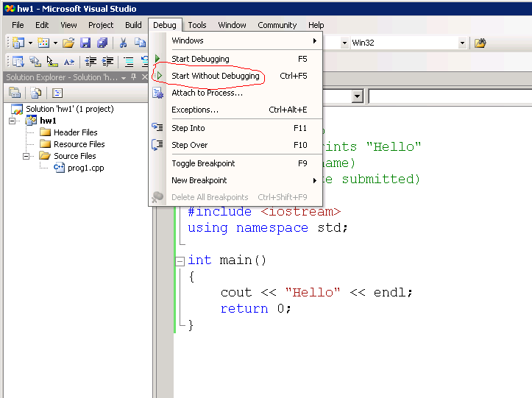Select the Resource Files folder

[79, 144]
